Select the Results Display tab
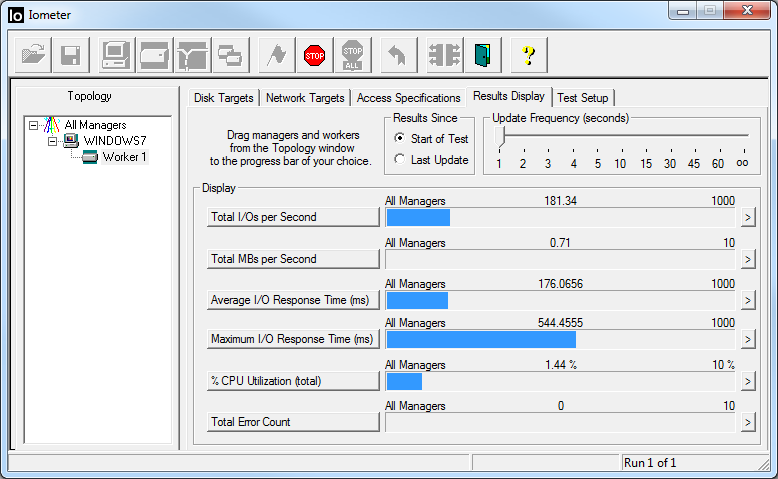The width and height of the screenshot is (778, 479). pyautogui.click(x=509, y=96)
